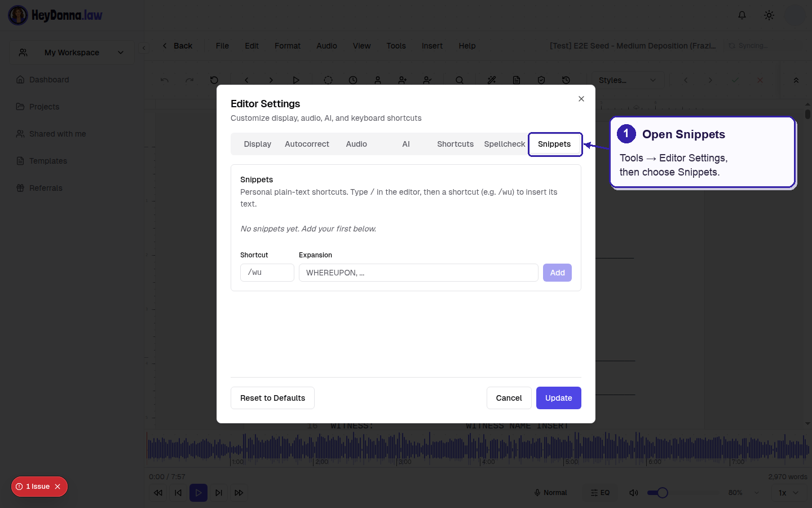Image resolution: width=812 pixels, height=508 pixels.
Task: Click the Undo arrow in the editor toolbar
Action: [x=165, y=80]
